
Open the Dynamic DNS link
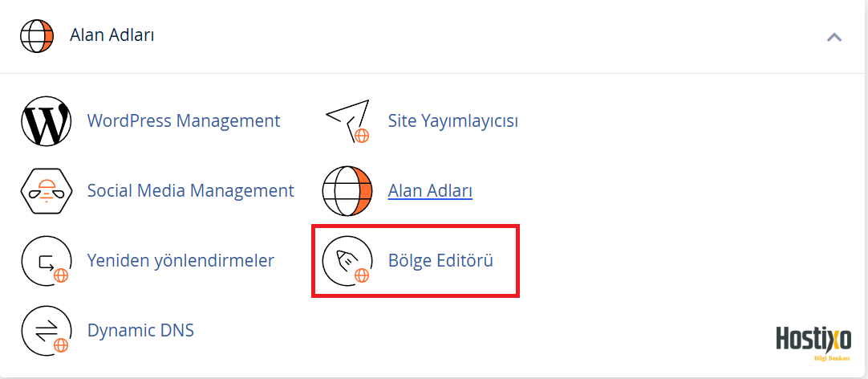[x=140, y=330]
